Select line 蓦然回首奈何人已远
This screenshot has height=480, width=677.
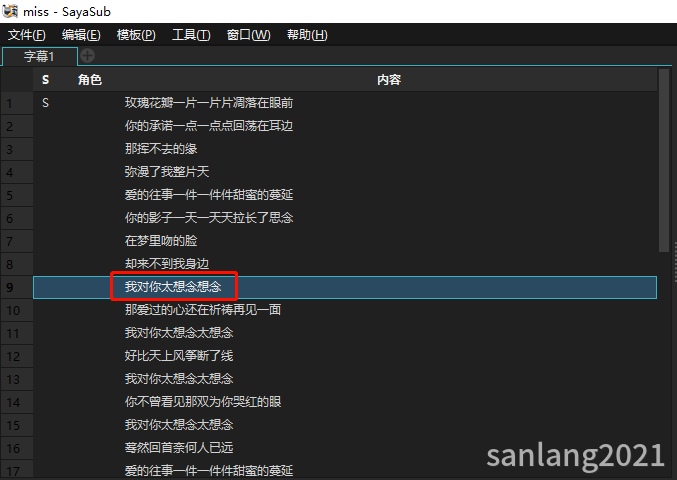coord(179,448)
